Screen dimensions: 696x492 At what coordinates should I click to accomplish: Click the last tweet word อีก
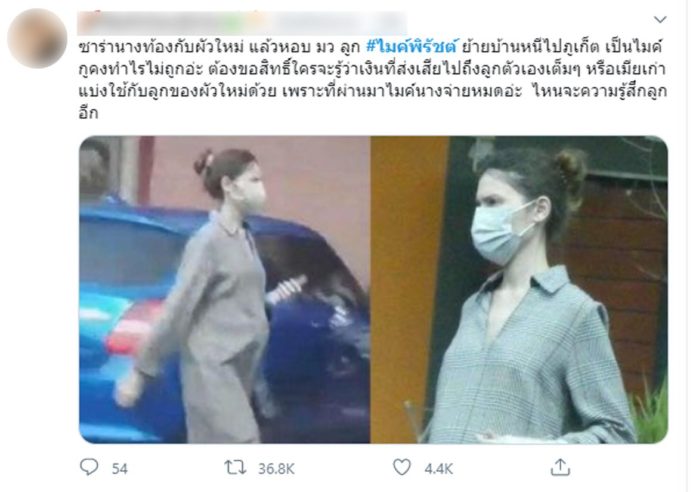[x=88, y=113]
